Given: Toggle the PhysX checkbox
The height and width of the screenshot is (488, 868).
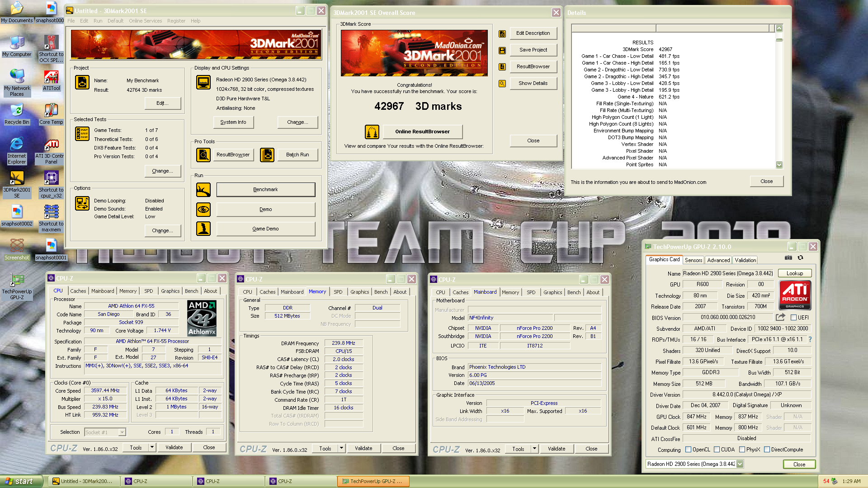Looking at the screenshot, I should click(x=742, y=450).
